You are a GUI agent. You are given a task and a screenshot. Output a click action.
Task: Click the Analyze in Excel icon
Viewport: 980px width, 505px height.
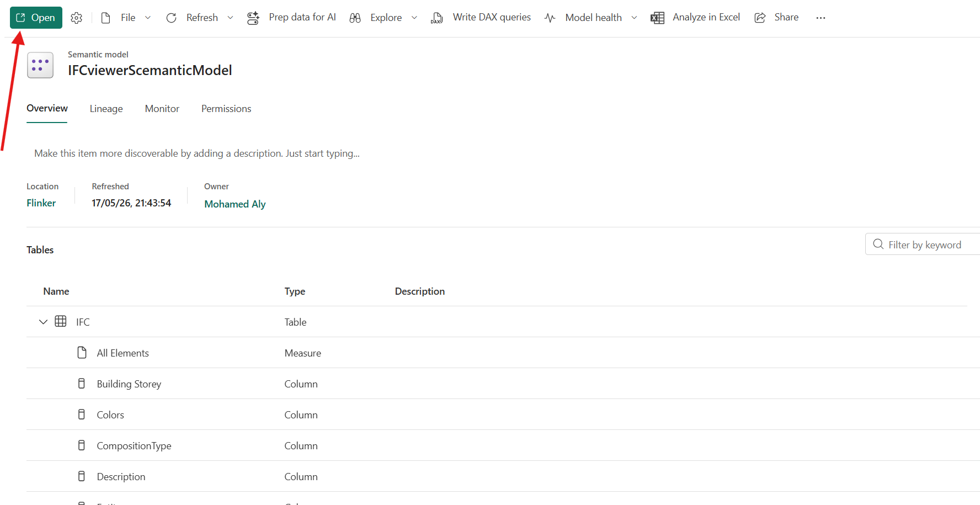657,18
